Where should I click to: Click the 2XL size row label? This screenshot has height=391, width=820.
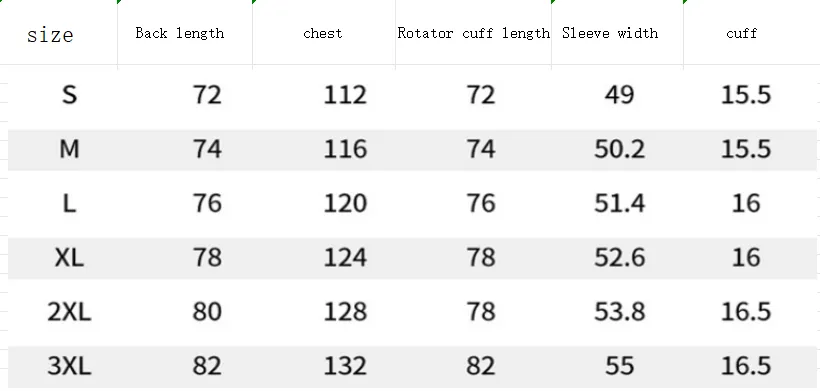pyautogui.click(x=70, y=312)
